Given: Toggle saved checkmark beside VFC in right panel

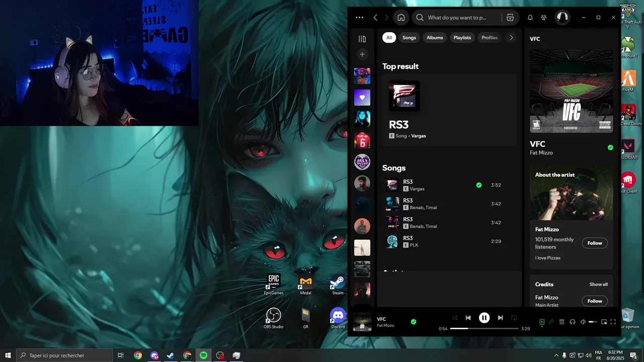Looking at the screenshot, I should (610, 148).
